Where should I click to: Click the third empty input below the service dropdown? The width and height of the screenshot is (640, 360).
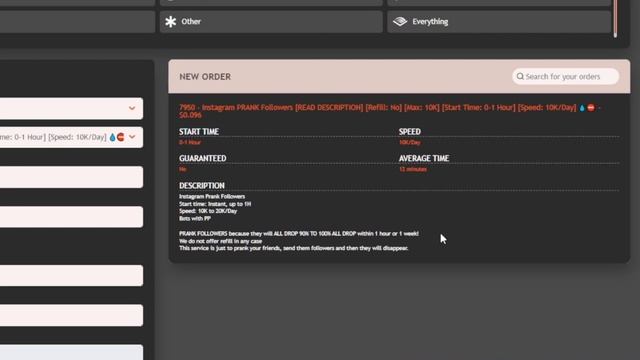(71, 276)
